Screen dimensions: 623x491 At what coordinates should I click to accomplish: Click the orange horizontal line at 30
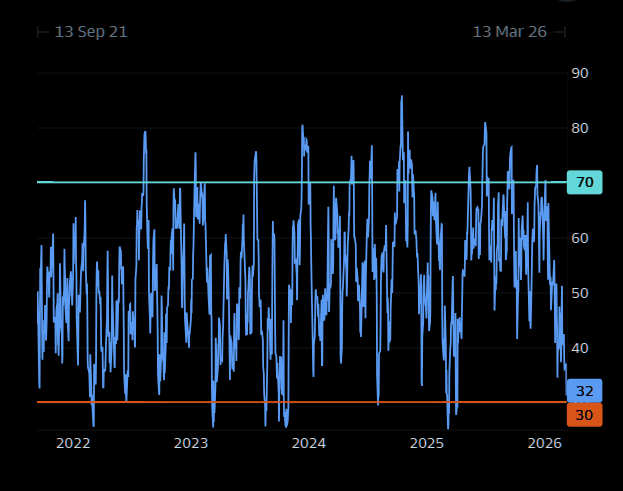click(x=300, y=402)
